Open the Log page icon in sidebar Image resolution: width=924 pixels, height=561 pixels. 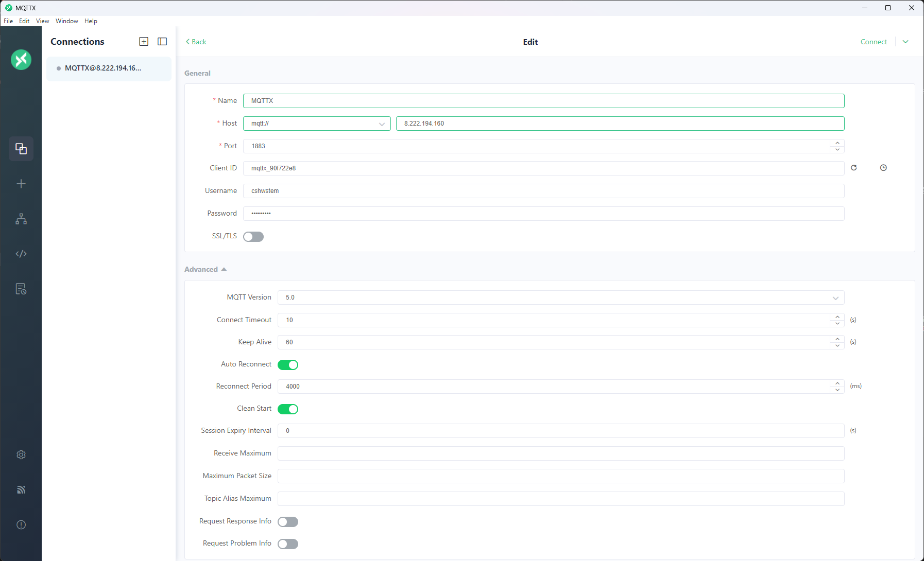coord(21,289)
